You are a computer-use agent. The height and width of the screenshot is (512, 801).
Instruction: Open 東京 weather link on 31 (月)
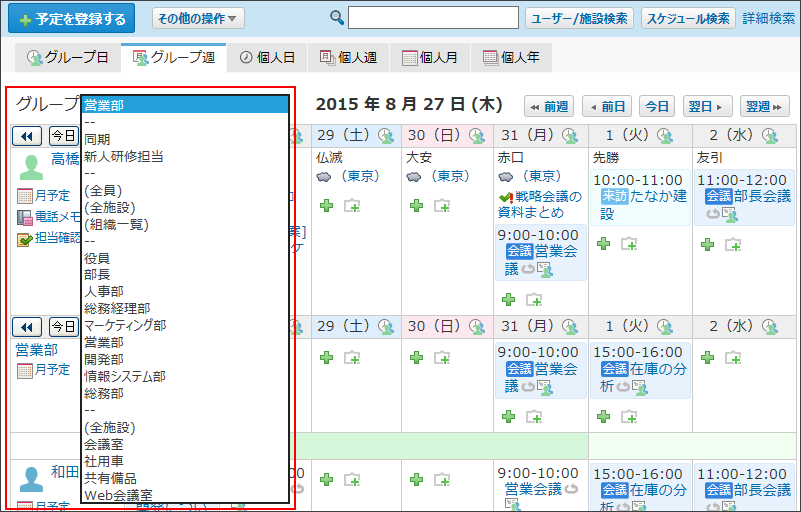542,176
